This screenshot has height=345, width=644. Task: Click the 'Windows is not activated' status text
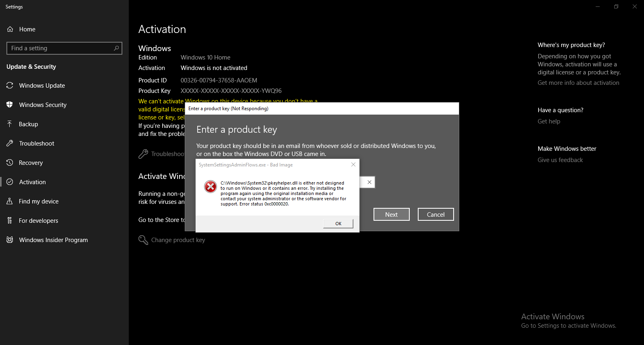pyautogui.click(x=214, y=68)
